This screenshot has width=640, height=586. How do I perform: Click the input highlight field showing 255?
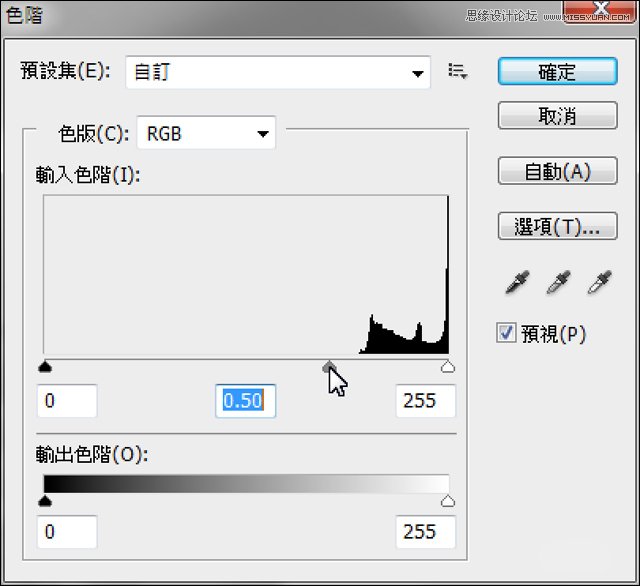click(426, 401)
